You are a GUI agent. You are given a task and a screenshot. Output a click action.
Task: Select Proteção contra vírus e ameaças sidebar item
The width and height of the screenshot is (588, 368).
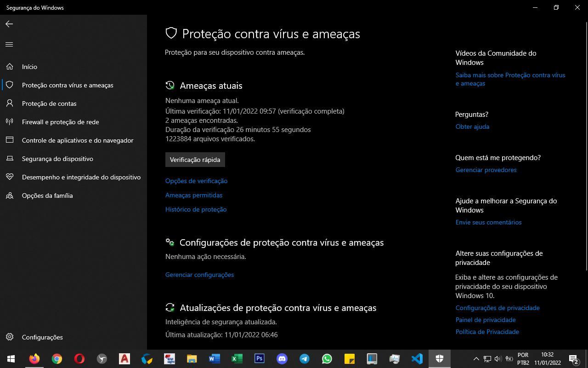pyautogui.click(x=73, y=85)
